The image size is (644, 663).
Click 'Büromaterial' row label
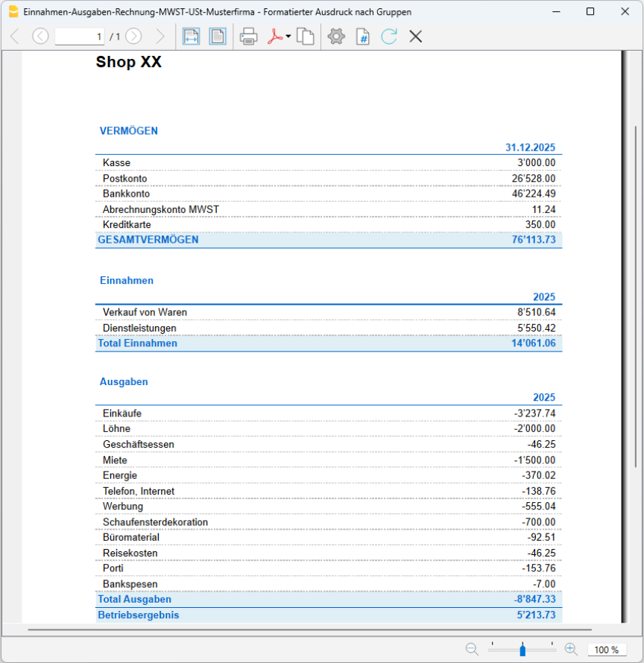131,537
